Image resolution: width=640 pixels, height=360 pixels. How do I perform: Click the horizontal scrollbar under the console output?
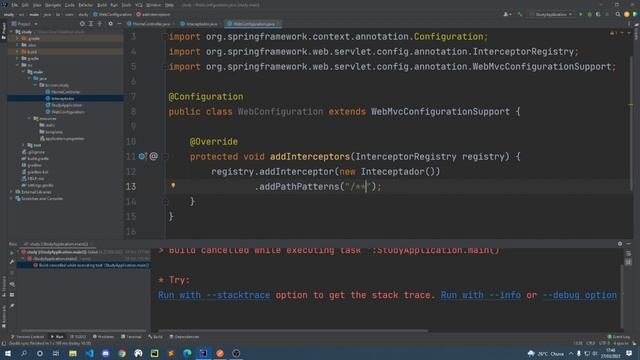click(293, 331)
